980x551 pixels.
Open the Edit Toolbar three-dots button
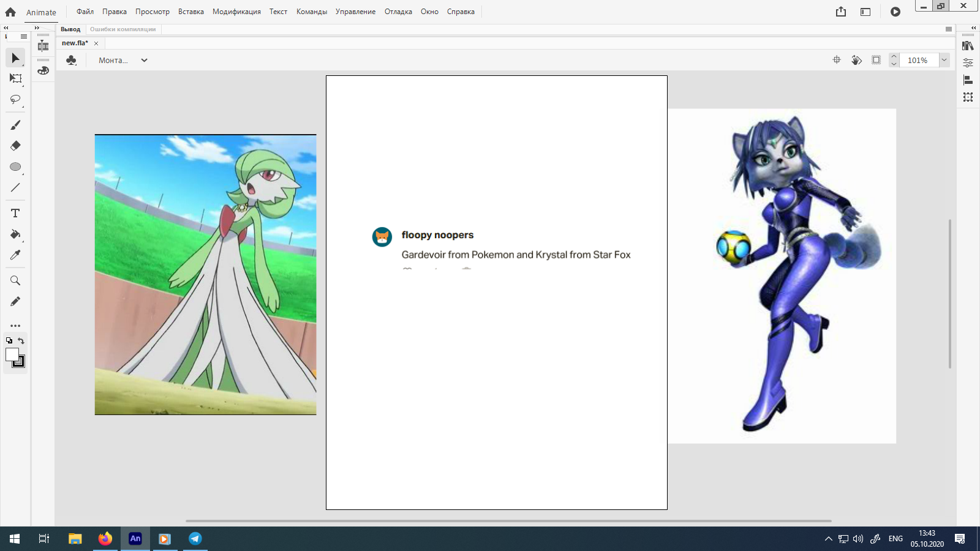pyautogui.click(x=15, y=326)
